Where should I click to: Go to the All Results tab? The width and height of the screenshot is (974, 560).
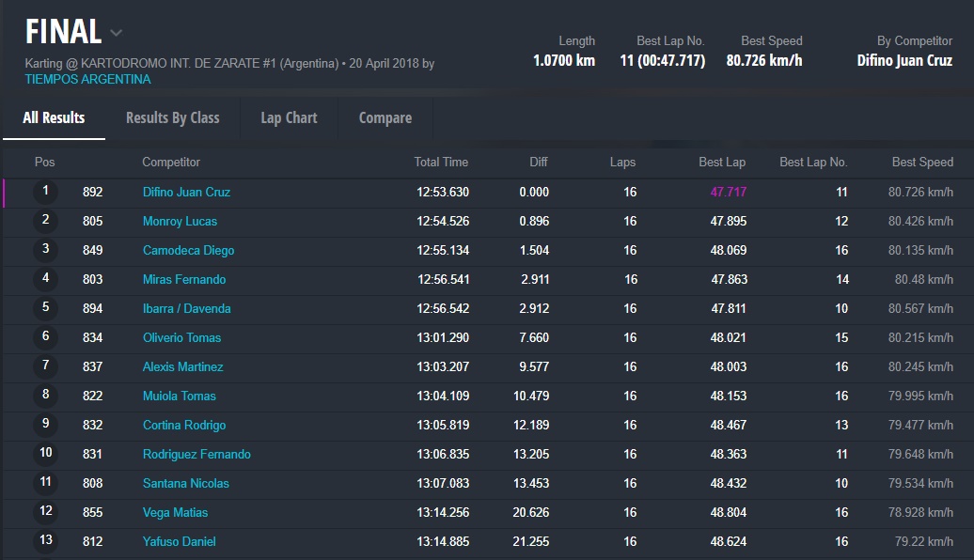click(54, 117)
